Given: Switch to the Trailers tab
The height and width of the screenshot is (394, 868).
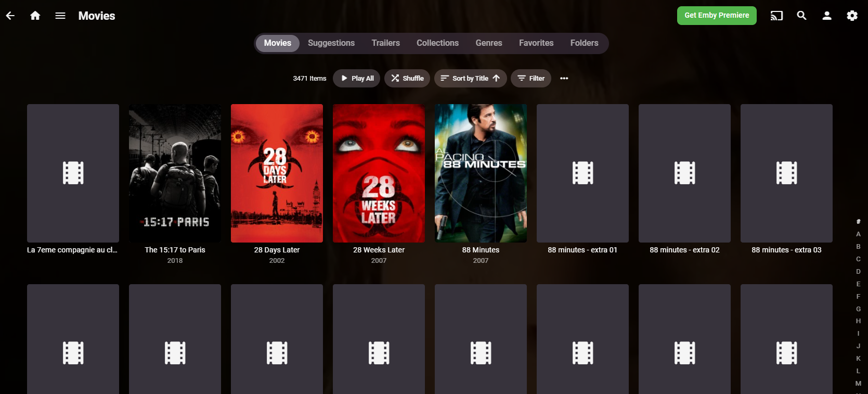Looking at the screenshot, I should tap(386, 43).
